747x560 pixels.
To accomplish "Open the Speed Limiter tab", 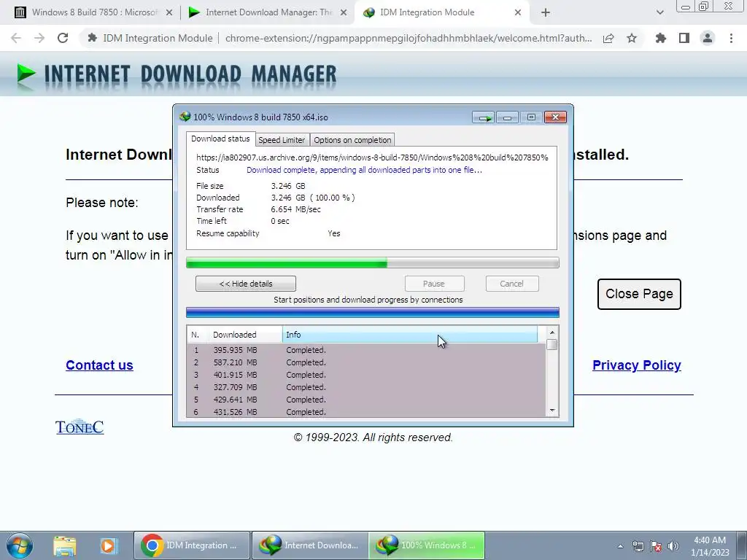I will (x=282, y=140).
